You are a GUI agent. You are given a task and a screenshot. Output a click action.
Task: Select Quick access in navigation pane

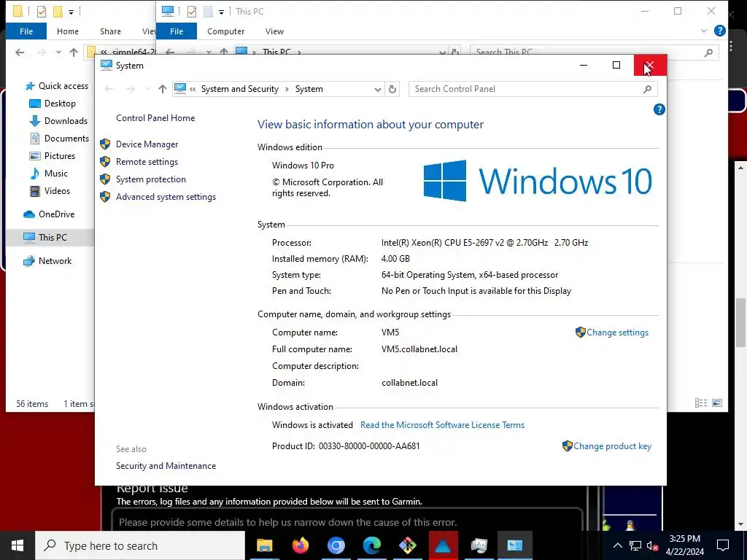[x=63, y=86]
